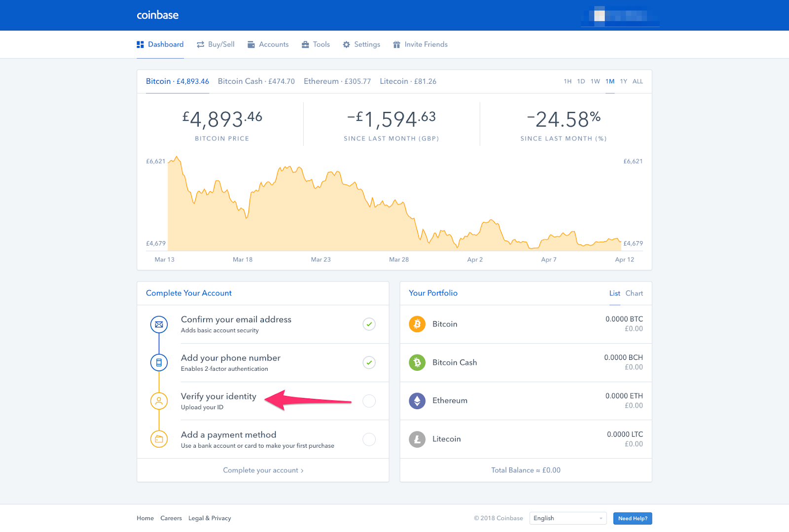Open the English language dropdown

click(x=568, y=518)
